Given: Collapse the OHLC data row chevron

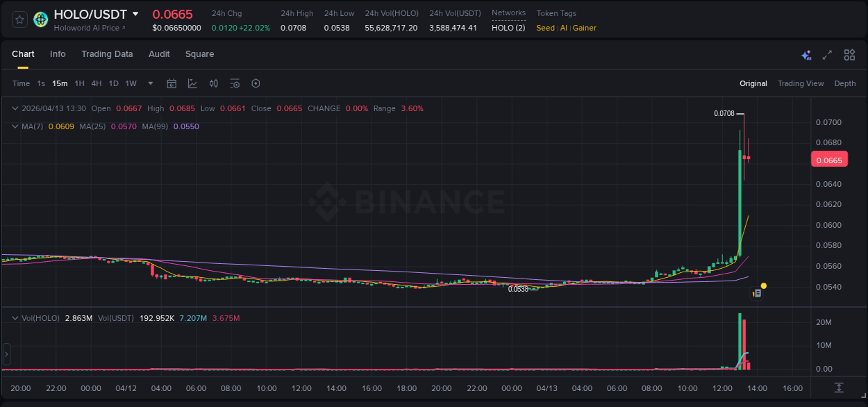Looking at the screenshot, I should click(15, 108).
